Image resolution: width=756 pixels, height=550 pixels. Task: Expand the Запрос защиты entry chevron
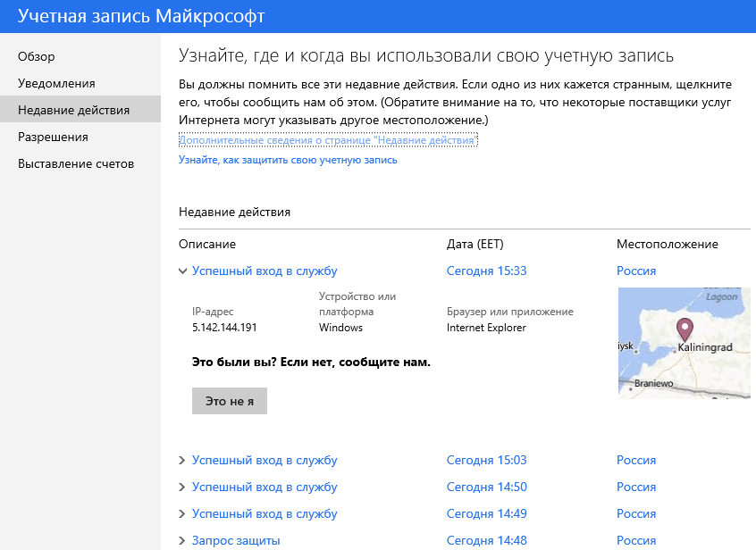(x=181, y=541)
